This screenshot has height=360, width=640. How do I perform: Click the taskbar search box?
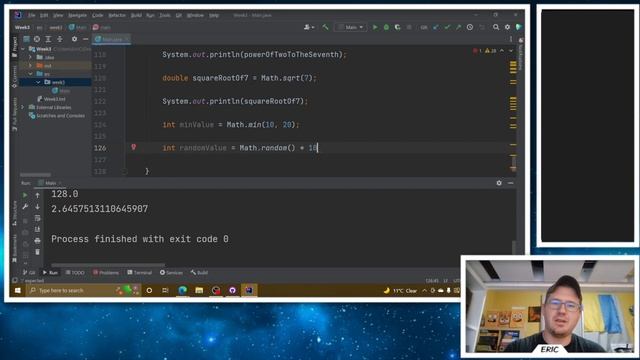[83, 291]
